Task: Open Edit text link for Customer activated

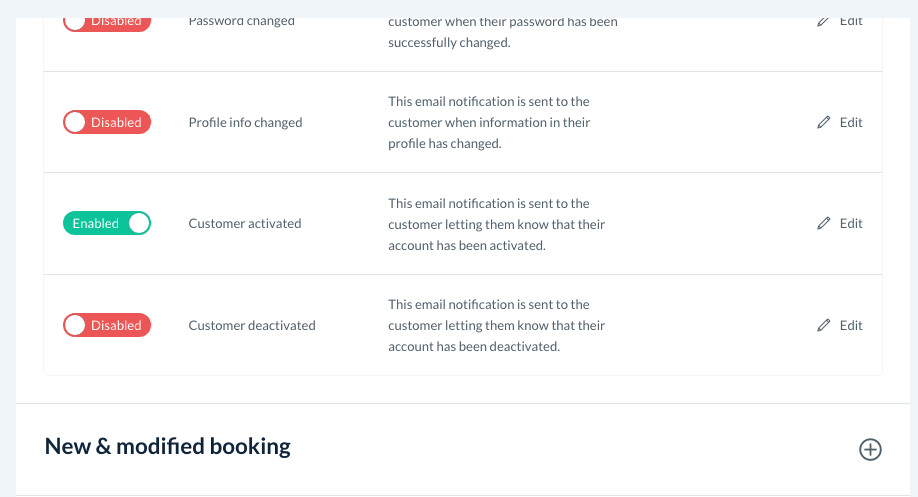Action: point(851,224)
